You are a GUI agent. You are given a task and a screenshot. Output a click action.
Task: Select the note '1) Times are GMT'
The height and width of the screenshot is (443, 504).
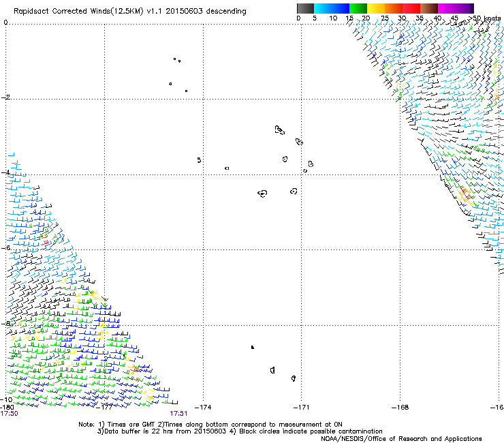pos(127,425)
